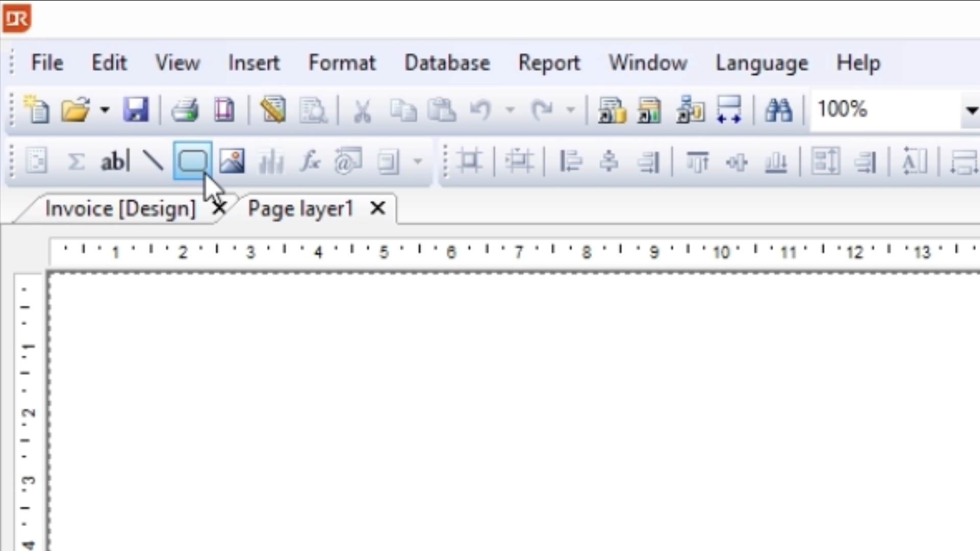Screen dimensions: 980x551
Task: Open the Report menu
Action: tap(549, 63)
